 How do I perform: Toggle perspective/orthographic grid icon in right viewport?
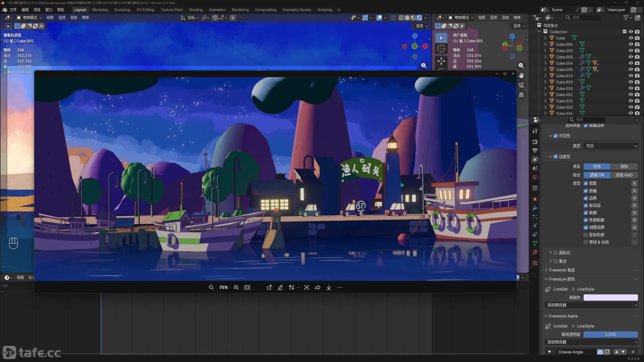coord(521,95)
